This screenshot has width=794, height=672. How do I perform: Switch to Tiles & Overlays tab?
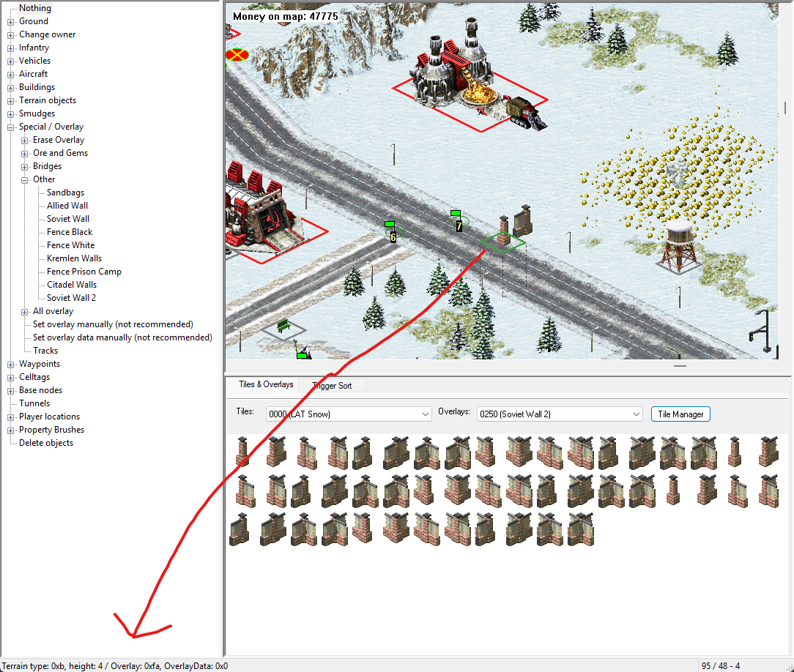coord(266,384)
